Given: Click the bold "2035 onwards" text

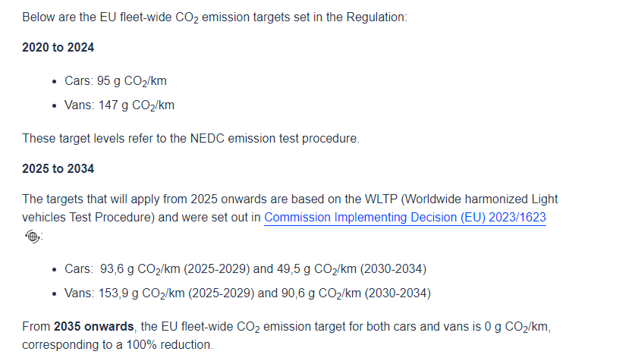Looking at the screenshot, I should [94, 326].
